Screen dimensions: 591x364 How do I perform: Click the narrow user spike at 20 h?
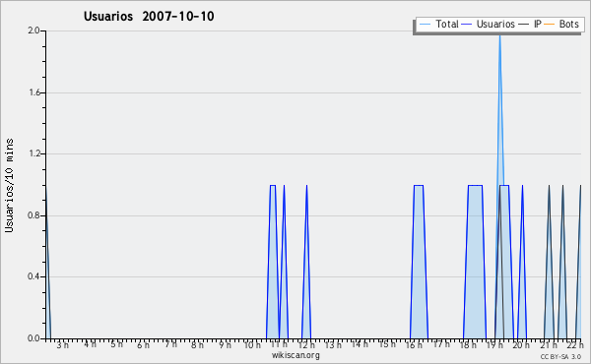click(x=522, y=262)
